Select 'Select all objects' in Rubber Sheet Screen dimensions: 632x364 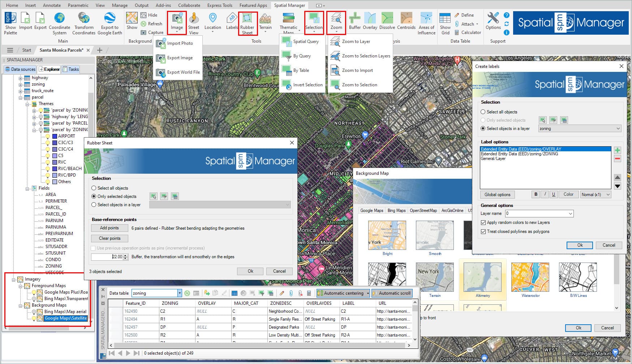[94, 188]
